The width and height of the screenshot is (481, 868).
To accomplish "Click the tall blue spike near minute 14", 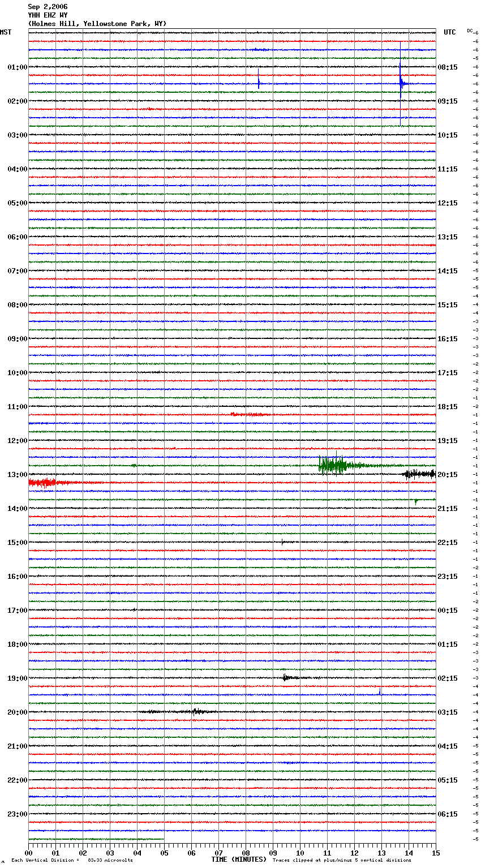I will 401,84.
